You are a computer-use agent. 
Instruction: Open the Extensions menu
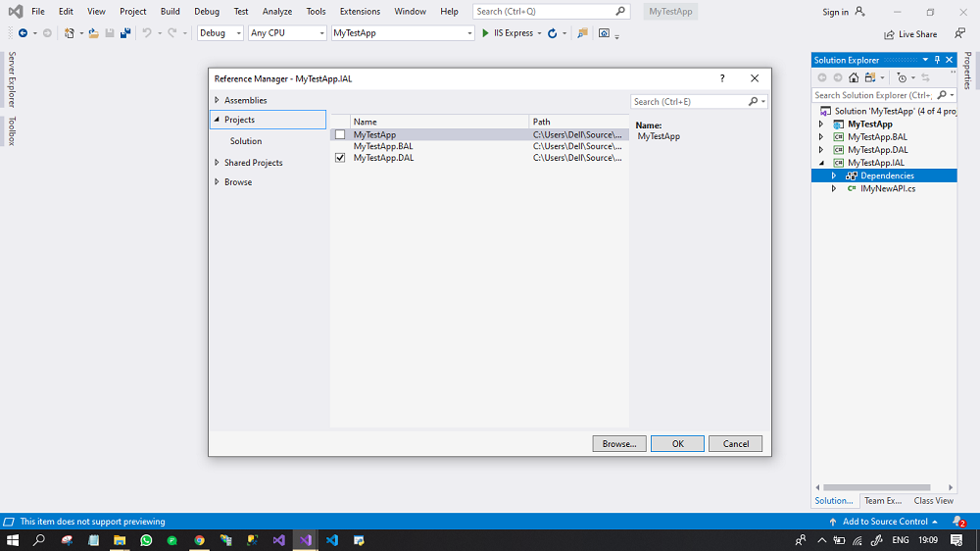[360, 11]
